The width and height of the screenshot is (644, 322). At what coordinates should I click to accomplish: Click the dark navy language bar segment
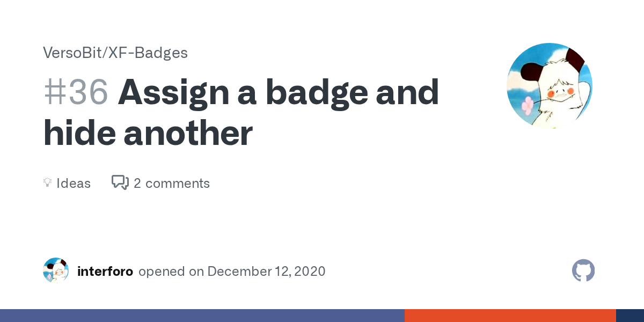[630, 316]
